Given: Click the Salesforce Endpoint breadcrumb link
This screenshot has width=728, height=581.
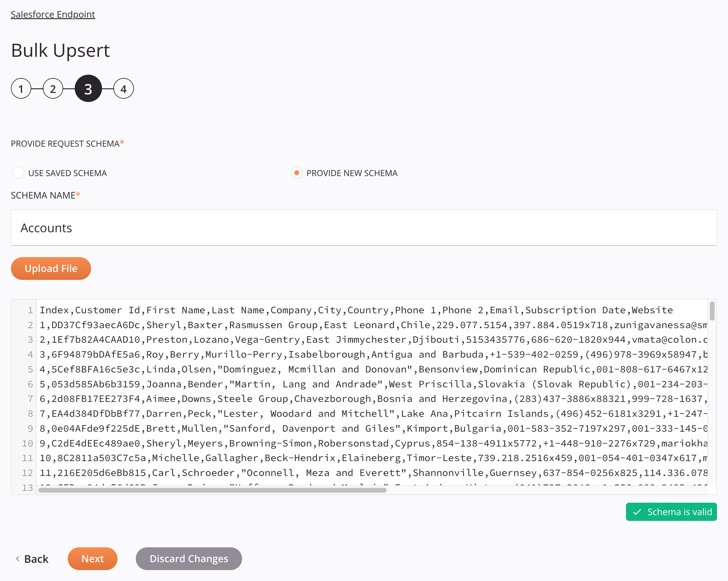Looking at the screenshot, I should [x=53, y=14].
